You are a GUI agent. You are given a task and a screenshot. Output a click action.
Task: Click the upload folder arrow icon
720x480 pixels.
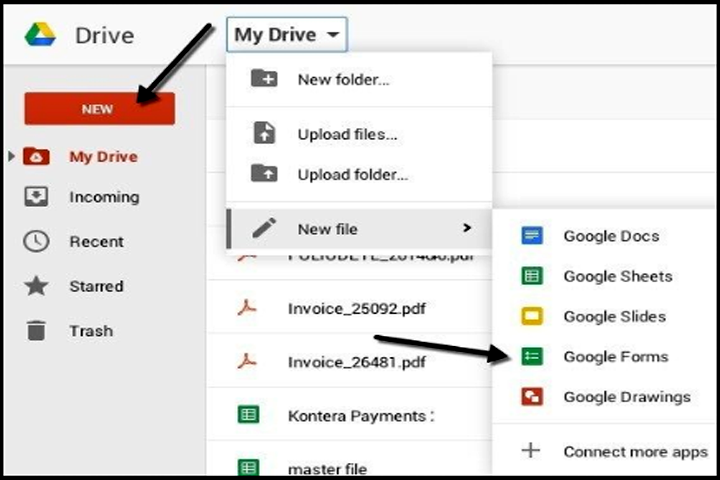click(x=264, y=174)
